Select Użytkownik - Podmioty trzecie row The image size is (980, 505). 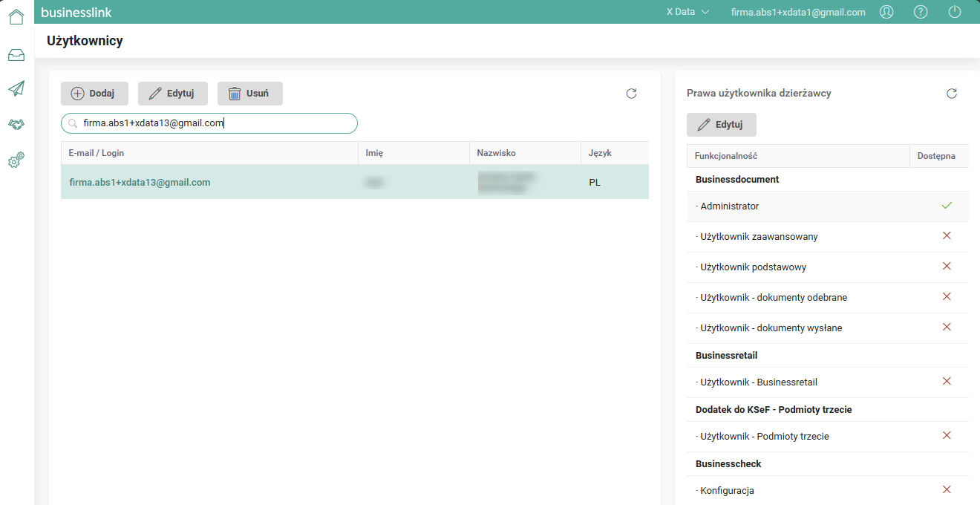coord(828,437)
